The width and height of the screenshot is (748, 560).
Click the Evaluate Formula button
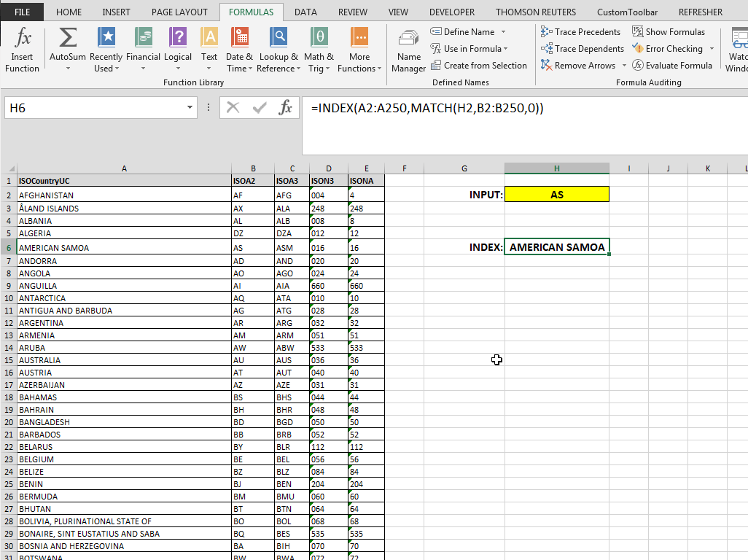pos(672,66)
